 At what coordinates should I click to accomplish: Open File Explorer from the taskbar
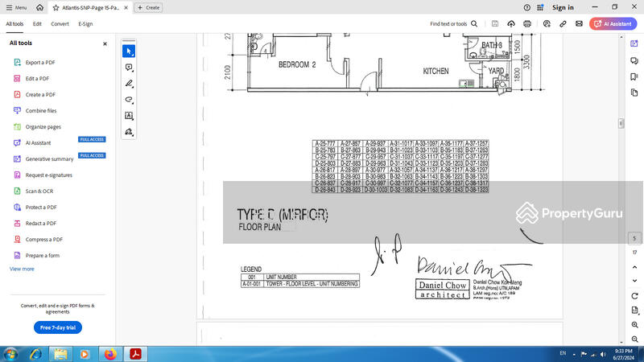tap(60, 354)
